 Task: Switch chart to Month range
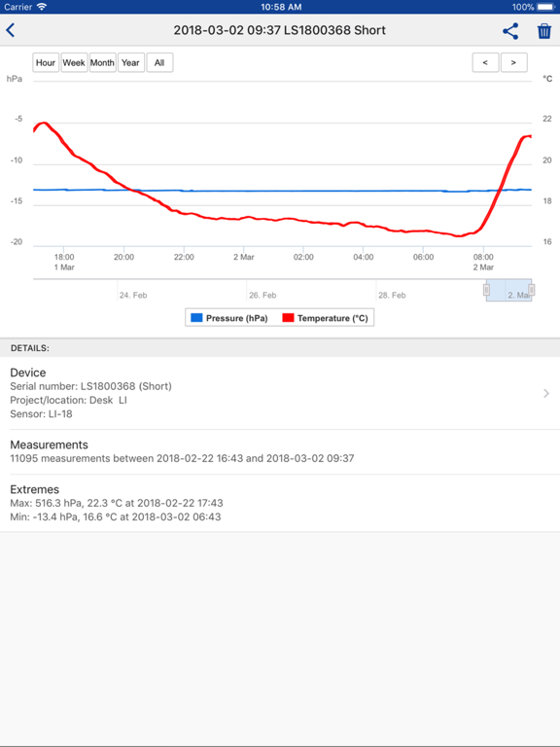coord(102,62)
